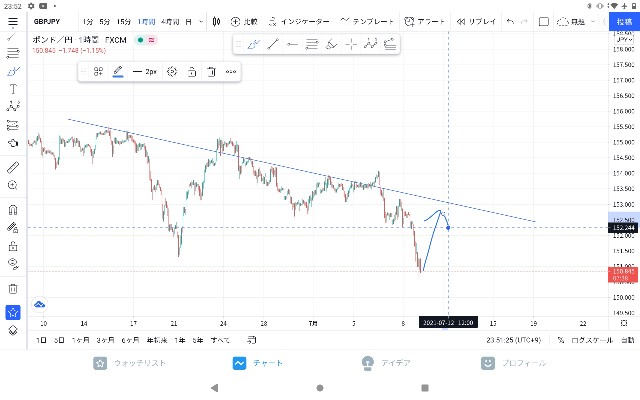This screenshot has width=640, height=400.
Task: Expand the timeframe dropdown arrow
Action: tap(201, 22)
